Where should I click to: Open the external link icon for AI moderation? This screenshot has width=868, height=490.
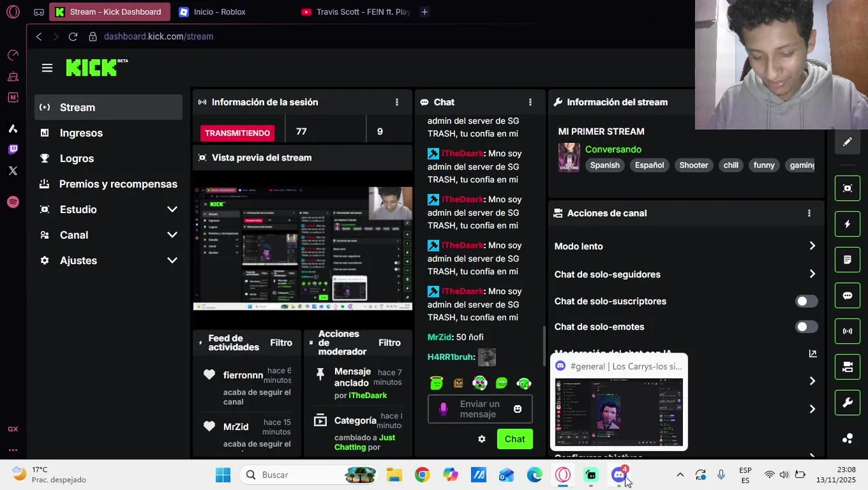point(812,354)
